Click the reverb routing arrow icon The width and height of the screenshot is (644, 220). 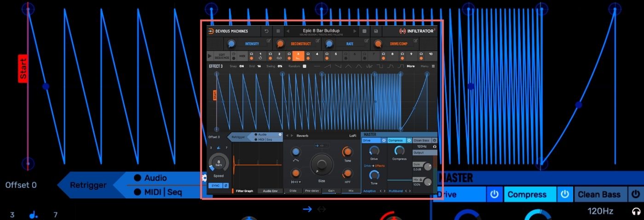(317, 146)
